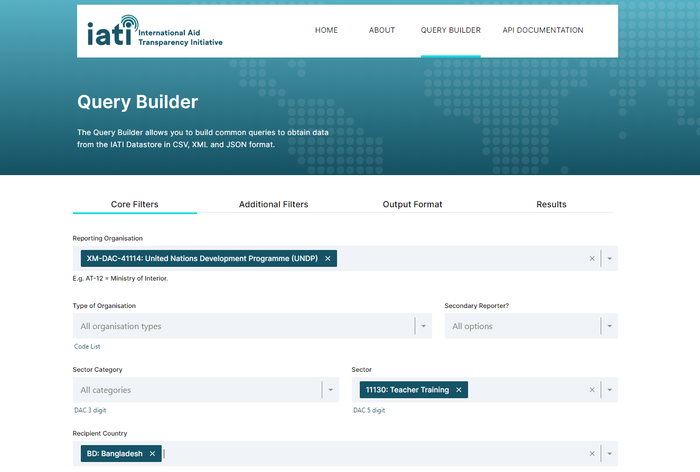Remove the UNDP reporting organisation tag

click(328, 259)
